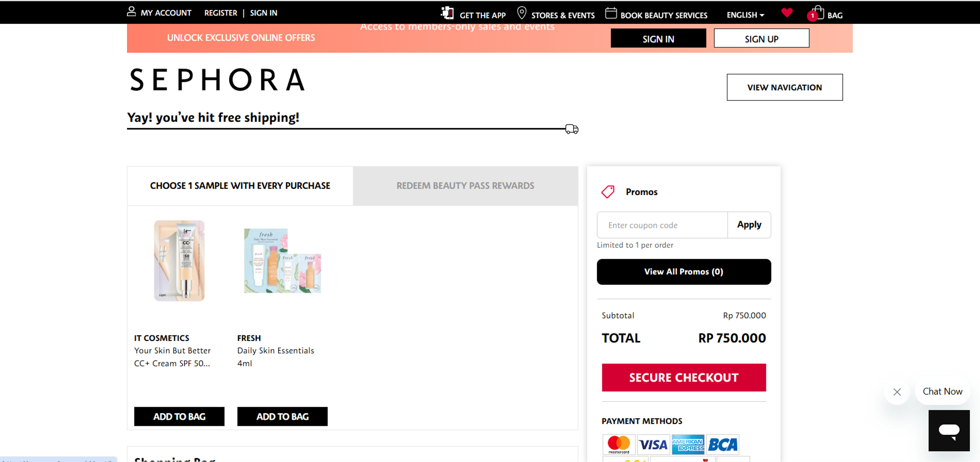
Task: Click the free shipping truck icon
Action: (x=571, y=129)
